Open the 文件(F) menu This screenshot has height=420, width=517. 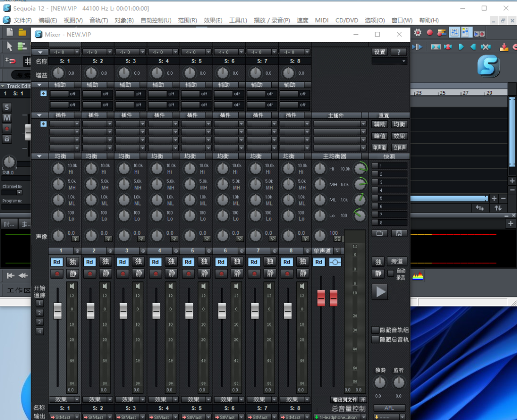(x=22, y=20)
